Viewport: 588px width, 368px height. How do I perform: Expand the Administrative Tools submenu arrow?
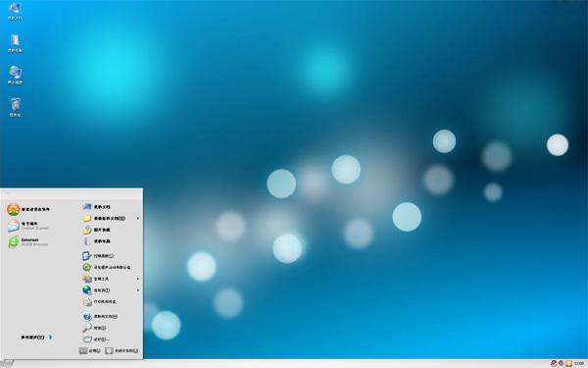pyautogui.click(x=138, y=279)
